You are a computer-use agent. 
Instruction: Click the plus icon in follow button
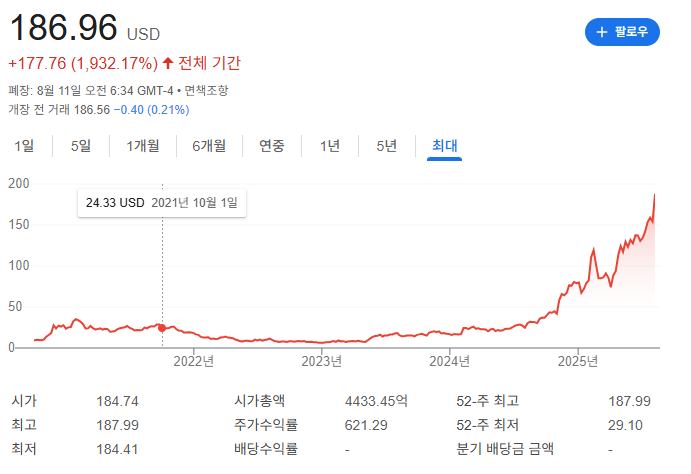click(602, 32)
